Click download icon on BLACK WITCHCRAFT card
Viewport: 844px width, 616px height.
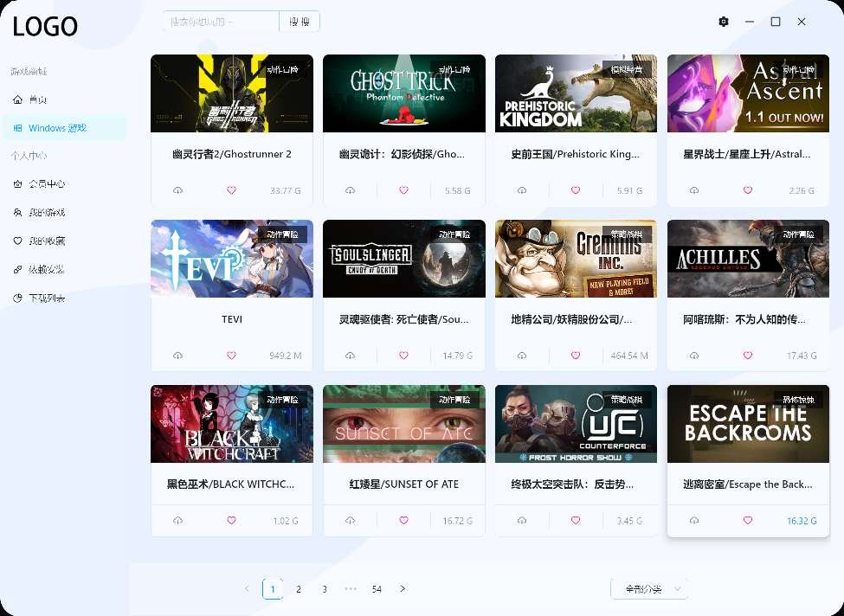click(177, 521)
